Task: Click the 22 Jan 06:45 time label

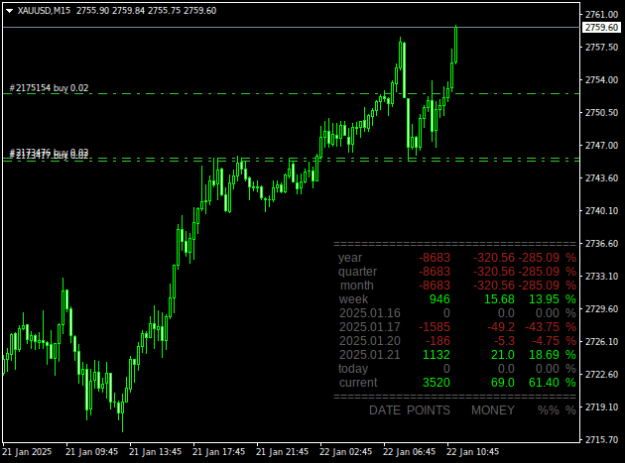Action: coord(409,452)
